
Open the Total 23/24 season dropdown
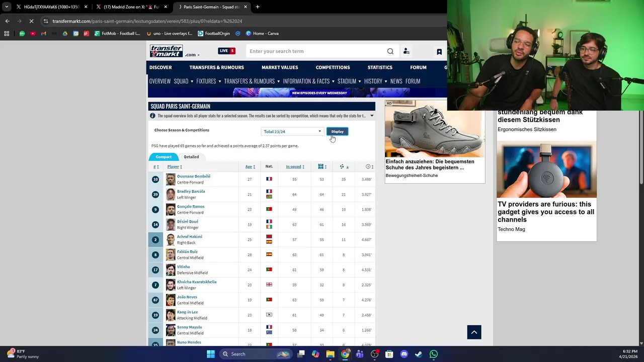point(292,132)
